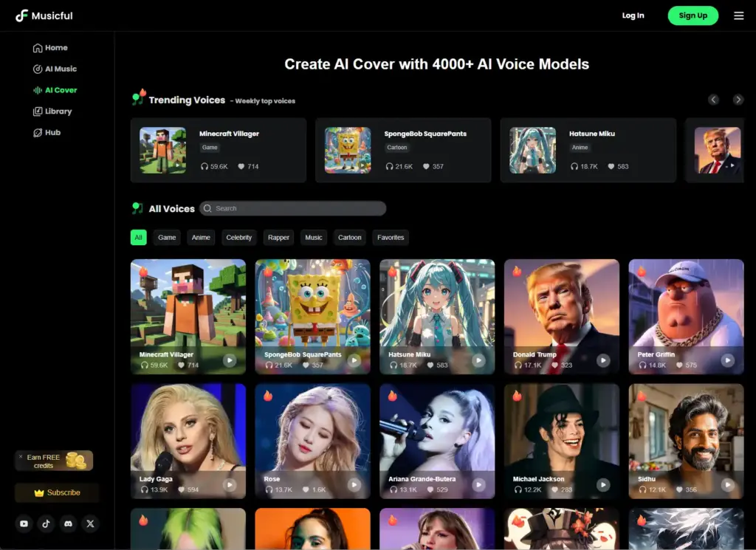Play the Sidhu voice preview
This screenshot has width=756, height=550.
pyautogui.click(x=727, y=484)
